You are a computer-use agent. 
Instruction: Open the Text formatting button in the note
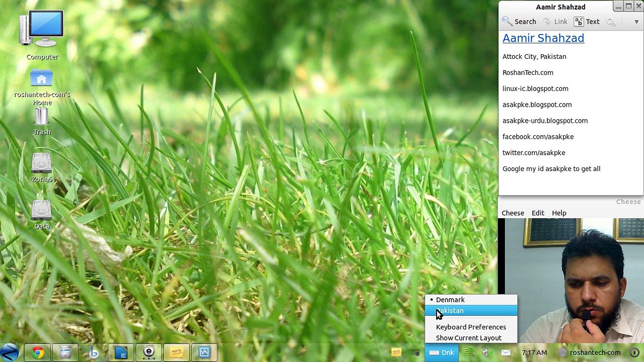point(587,22)
